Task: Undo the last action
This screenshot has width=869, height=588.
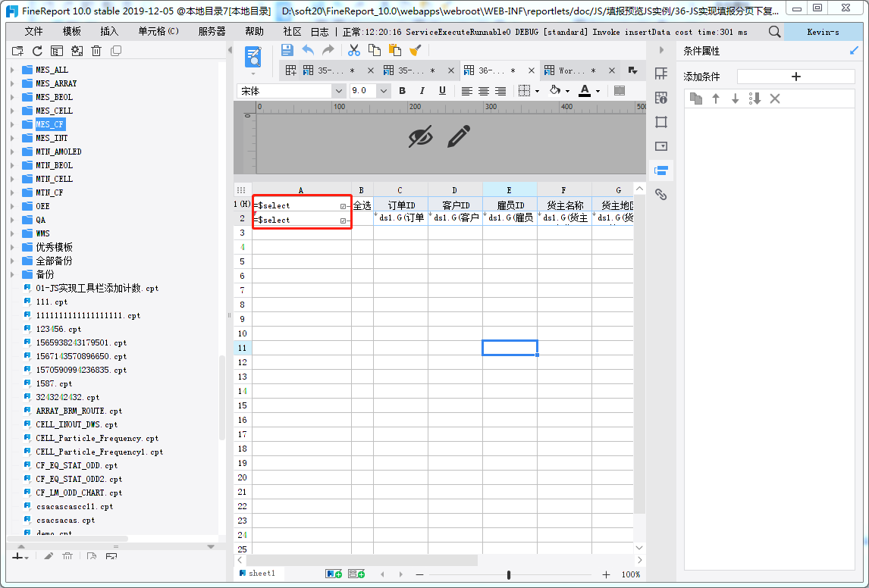Action: [308, 50]
